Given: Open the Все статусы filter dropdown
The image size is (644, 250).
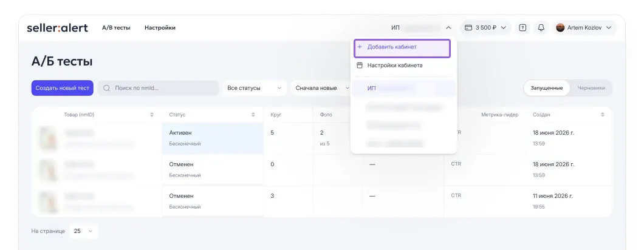Looking at the screenshot, I should click(x=255, y=88).
